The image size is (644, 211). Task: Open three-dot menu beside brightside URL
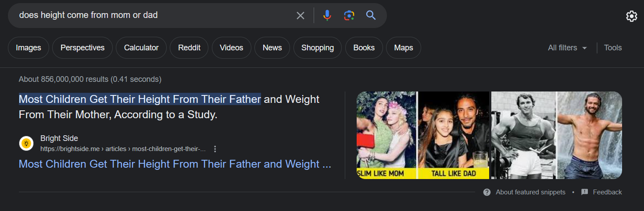point(215,149)
